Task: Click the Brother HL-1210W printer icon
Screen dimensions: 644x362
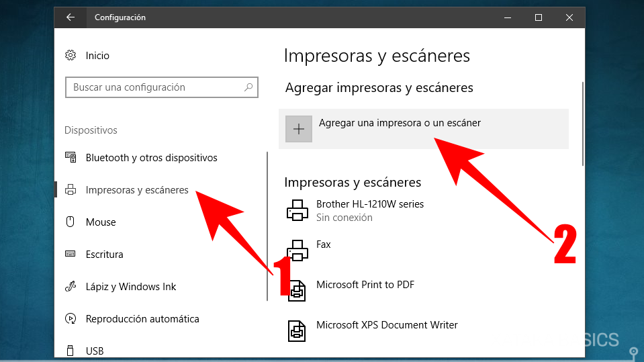Action: point(297,210)
